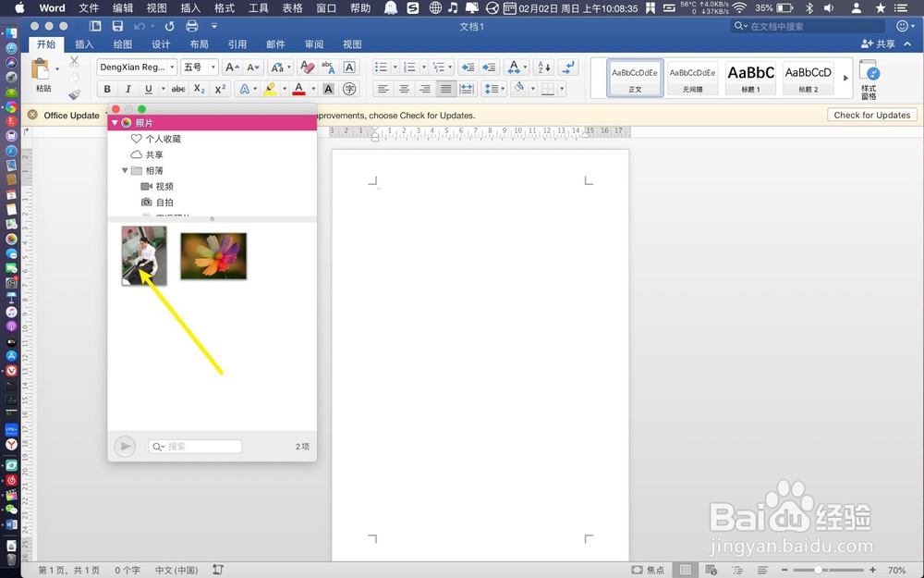Open the 文件 menu in menu bar

click(89, 8)
